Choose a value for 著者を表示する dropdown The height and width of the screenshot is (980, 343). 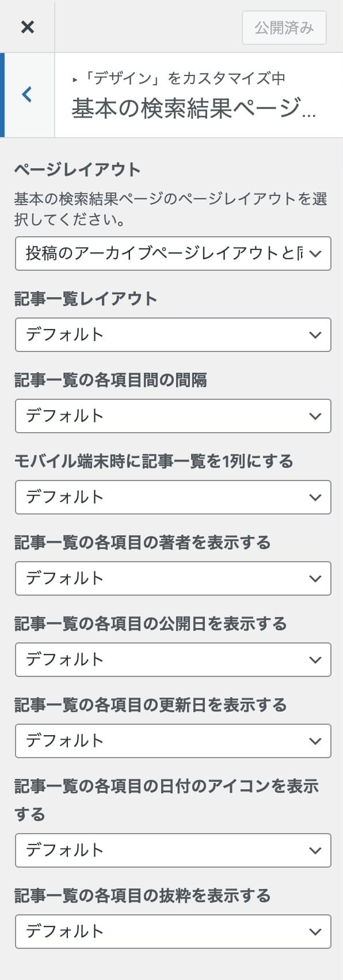click(x=173, y=578)
